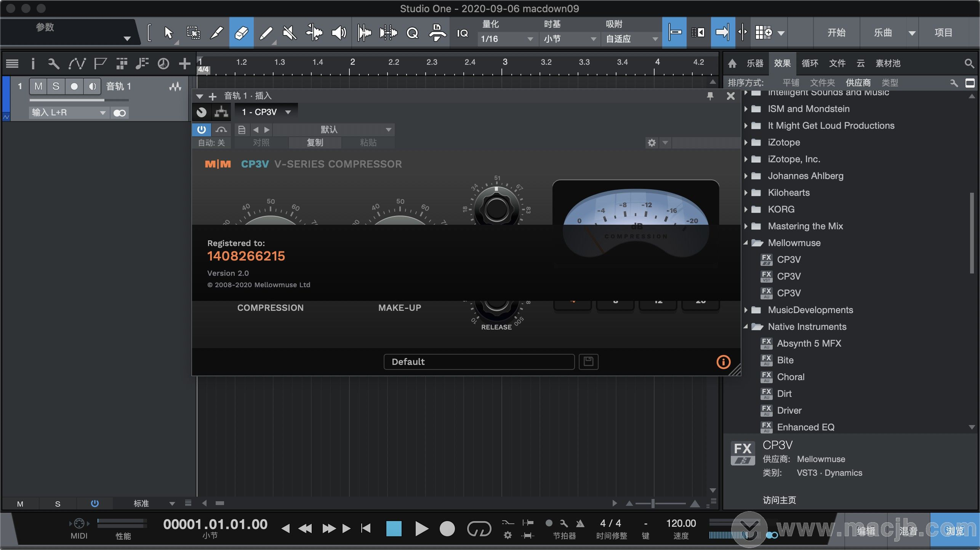Select the Eraser tool
This screenshot has height=550, width=980.
click(242, 33)
